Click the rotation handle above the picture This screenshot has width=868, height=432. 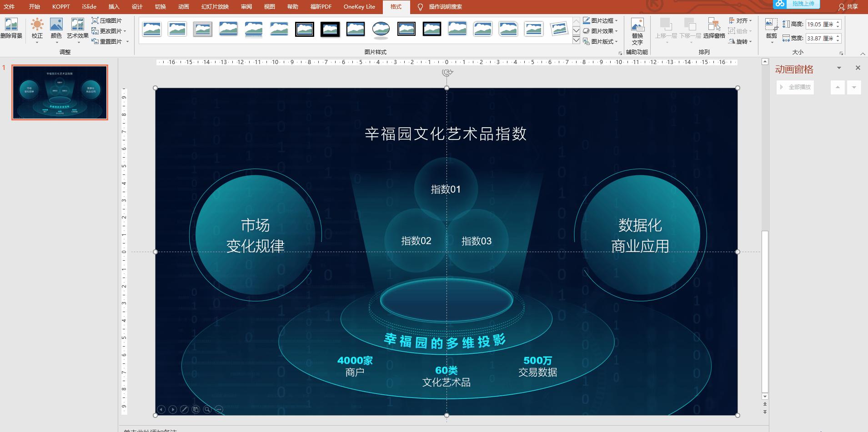[x=447, y=73]
